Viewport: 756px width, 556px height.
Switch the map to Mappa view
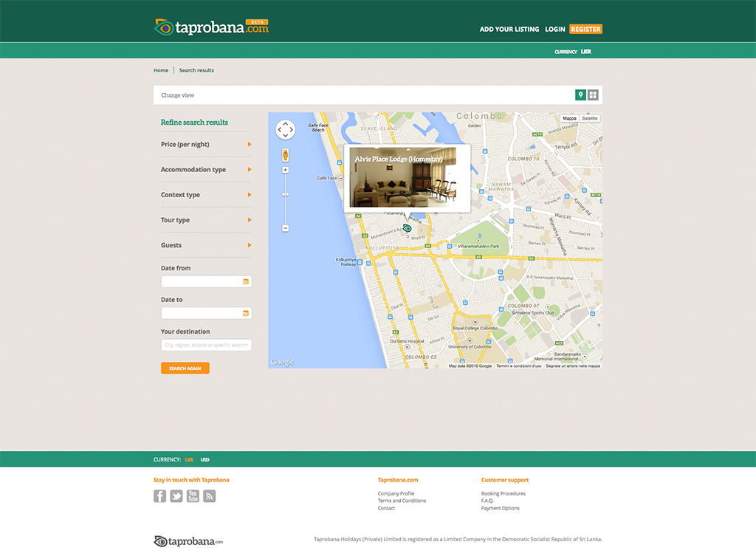569,118
